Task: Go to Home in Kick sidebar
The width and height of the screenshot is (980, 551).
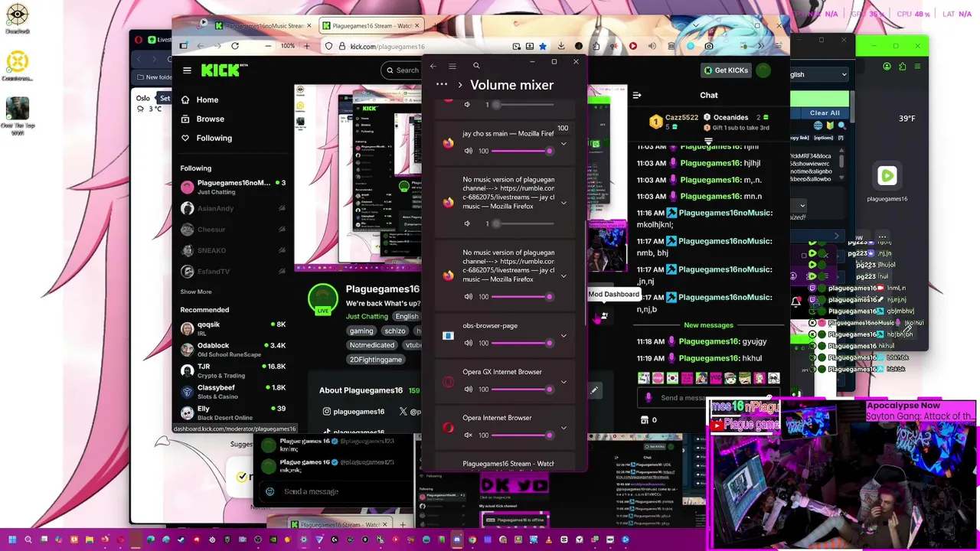Action: (200, 99)
